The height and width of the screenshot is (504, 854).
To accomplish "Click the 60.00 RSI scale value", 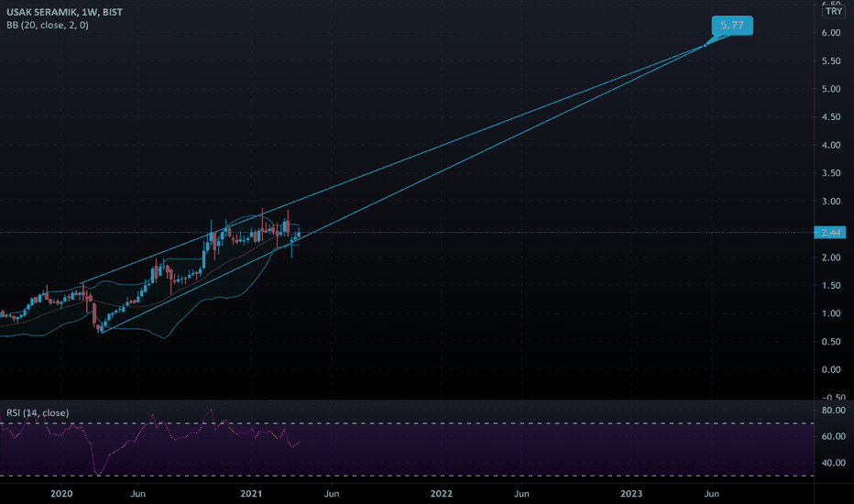I will 833,436.
